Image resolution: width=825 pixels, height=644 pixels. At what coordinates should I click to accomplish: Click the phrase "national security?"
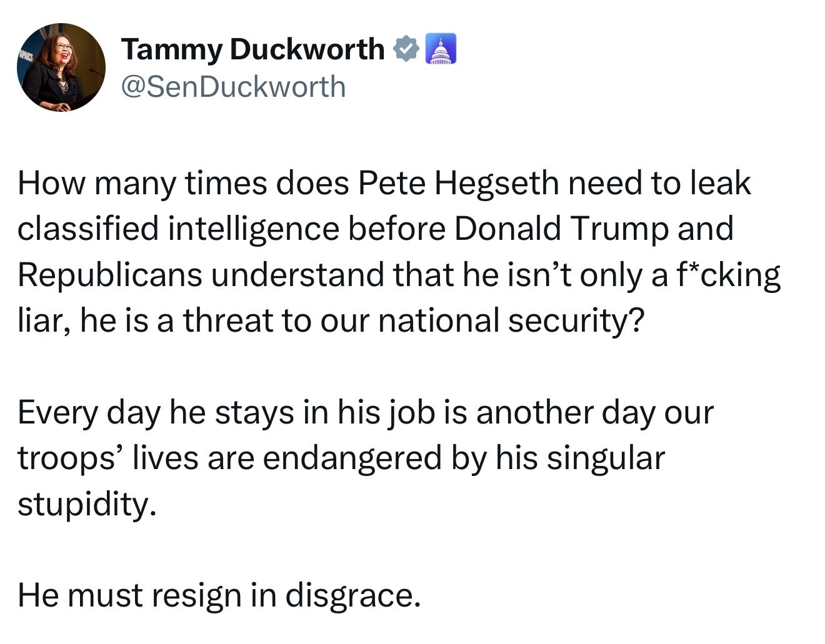[x=511, y=320]
